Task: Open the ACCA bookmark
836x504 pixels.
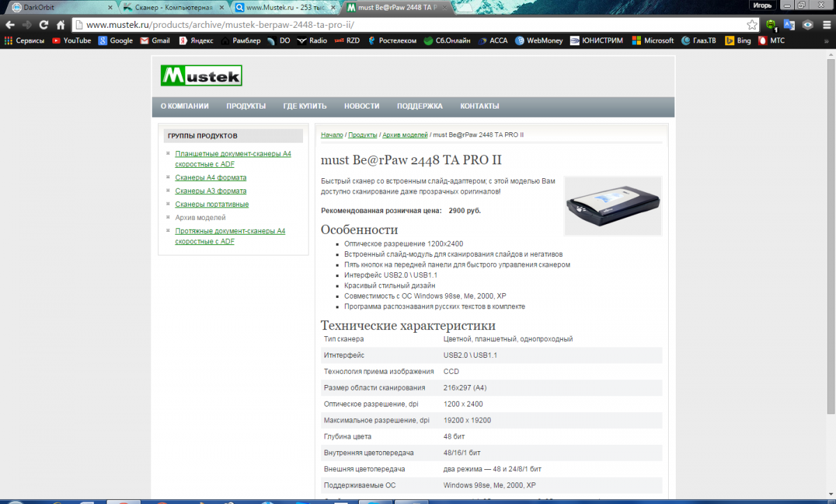Action: click(493, 40)
